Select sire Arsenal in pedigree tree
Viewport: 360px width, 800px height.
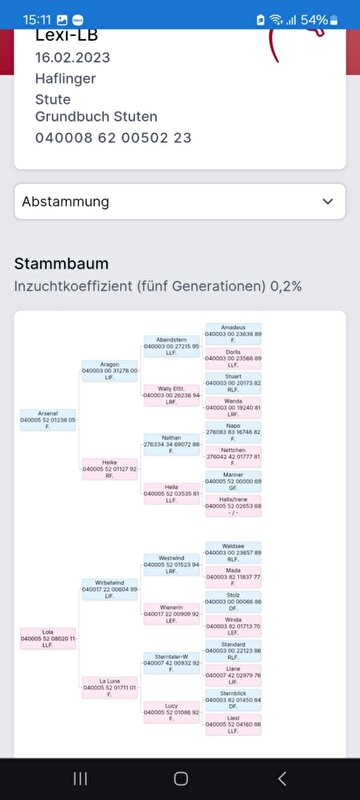pos(48,420)
